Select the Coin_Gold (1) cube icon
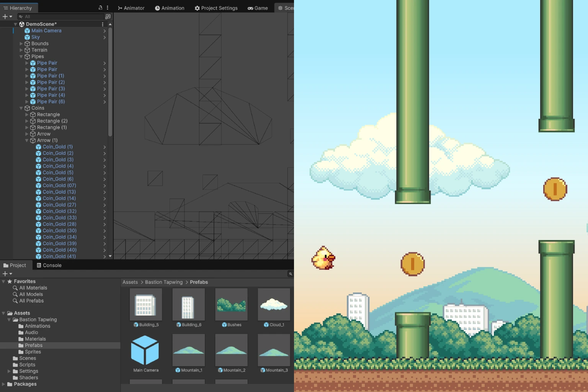This screenshot has width=588, height=392. [38, 147]
